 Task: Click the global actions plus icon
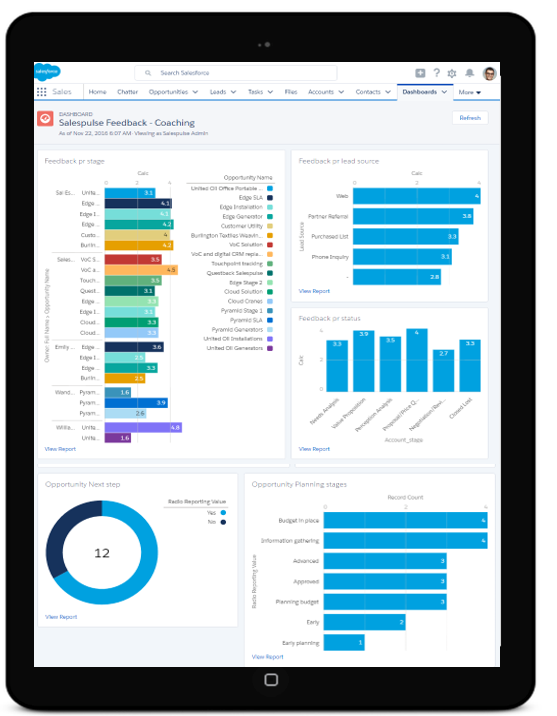point(420,73)
